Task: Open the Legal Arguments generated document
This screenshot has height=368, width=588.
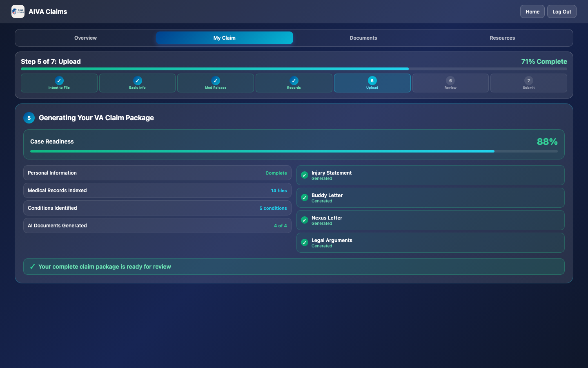Action: (x=430, y=243)
